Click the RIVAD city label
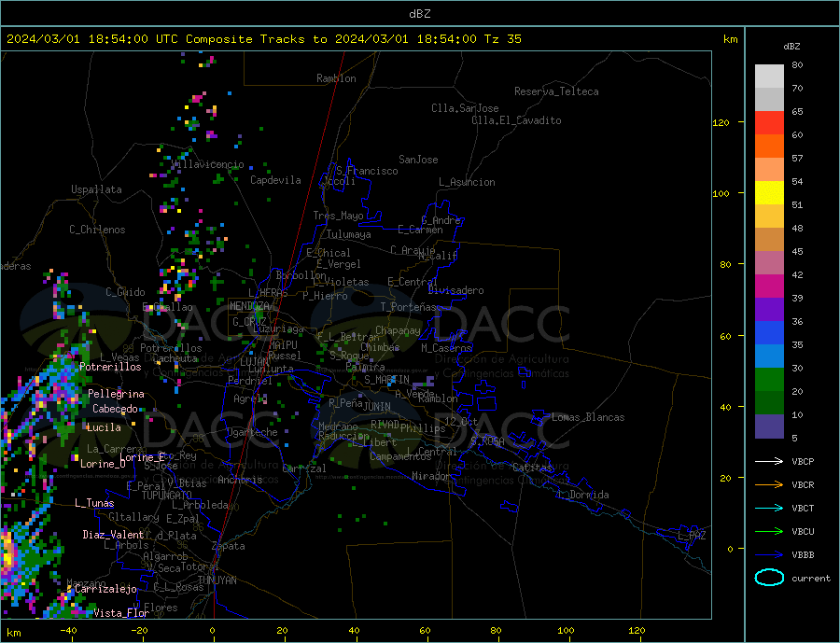The height and width of the screenshot is (643, 840). (385, 425)
